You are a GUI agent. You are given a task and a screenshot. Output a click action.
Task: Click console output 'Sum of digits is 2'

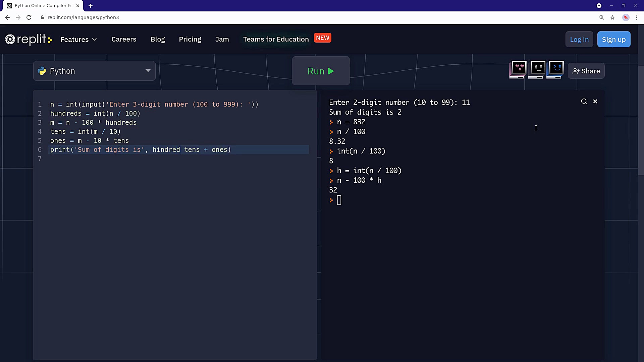[x=365, y=112]
